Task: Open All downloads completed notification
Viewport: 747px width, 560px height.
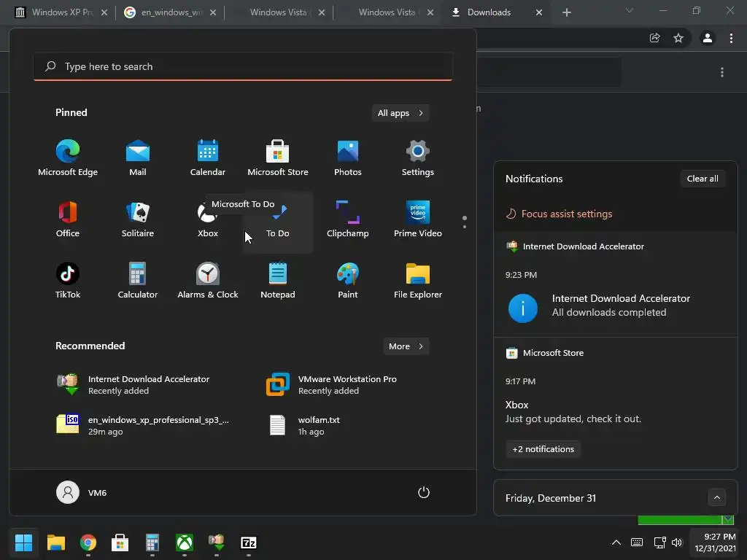Action: tap(616, 306)
